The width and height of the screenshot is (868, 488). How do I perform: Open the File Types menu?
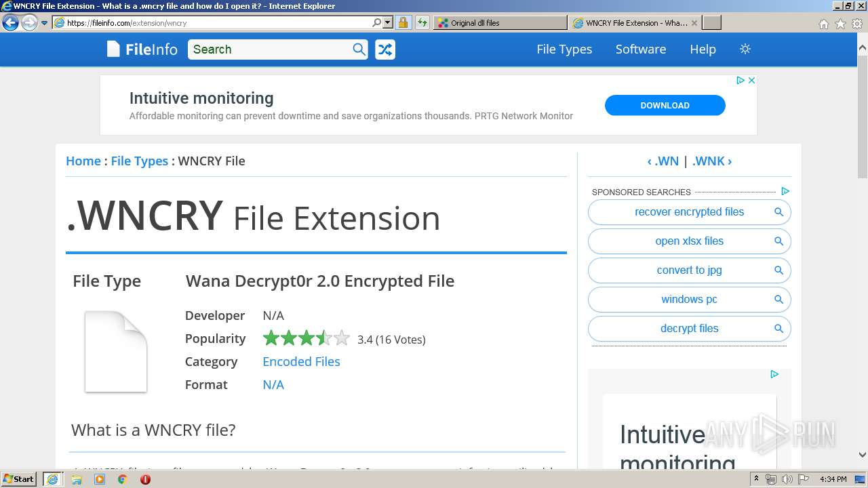[x=564, y=49]
